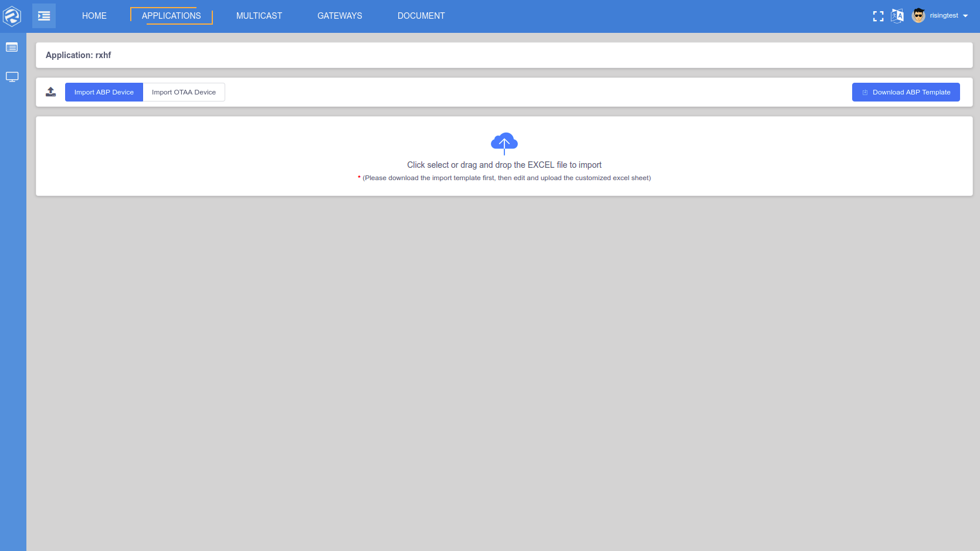Open the list view icon in left sidebar

[x=12, y=47]
